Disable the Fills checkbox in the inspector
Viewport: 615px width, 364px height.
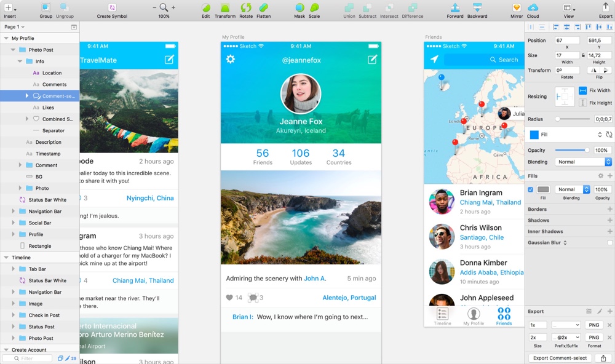[x=530, y=189]
